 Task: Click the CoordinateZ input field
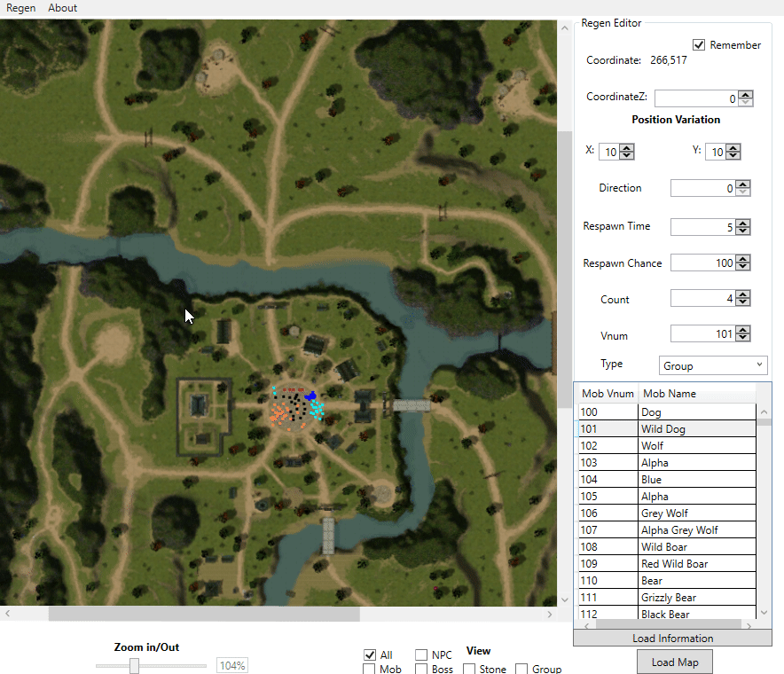tap(695, 98)
